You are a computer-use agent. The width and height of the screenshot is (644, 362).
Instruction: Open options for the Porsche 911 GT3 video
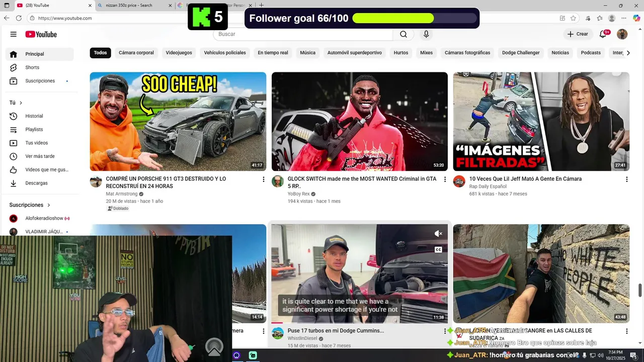(x=263, y=179)
